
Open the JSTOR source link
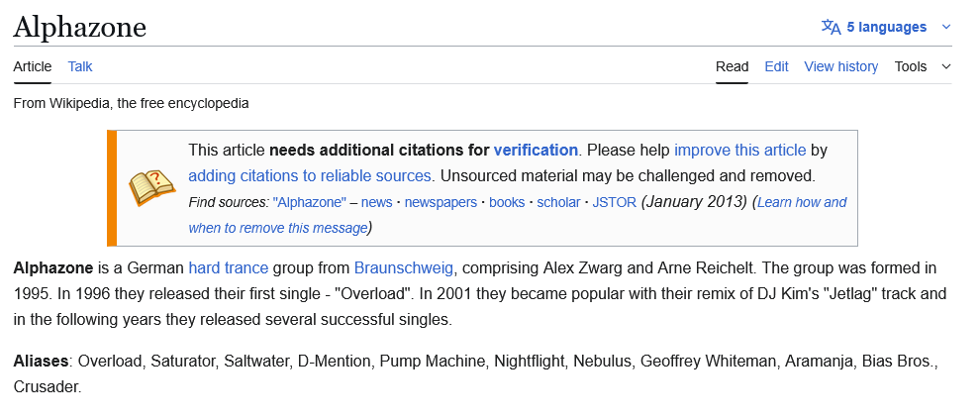click(x=614, y=202)
